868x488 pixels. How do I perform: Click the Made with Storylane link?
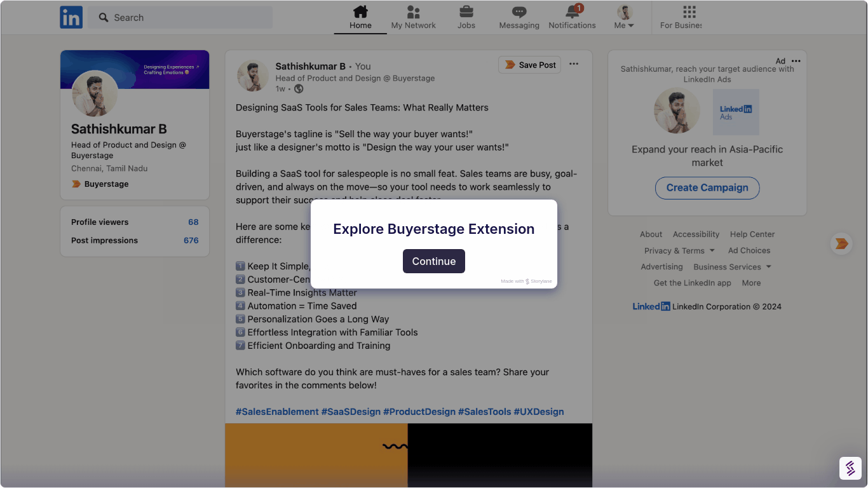point(526,281)
